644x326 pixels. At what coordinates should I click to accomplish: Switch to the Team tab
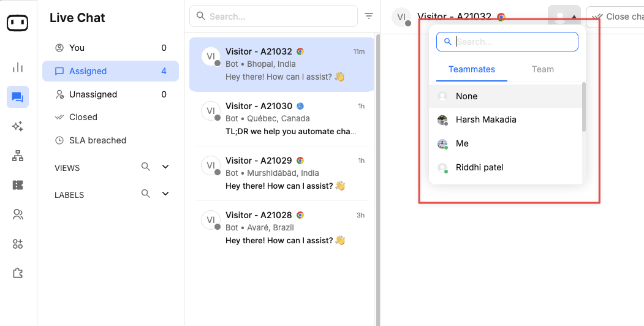(542, 69)
